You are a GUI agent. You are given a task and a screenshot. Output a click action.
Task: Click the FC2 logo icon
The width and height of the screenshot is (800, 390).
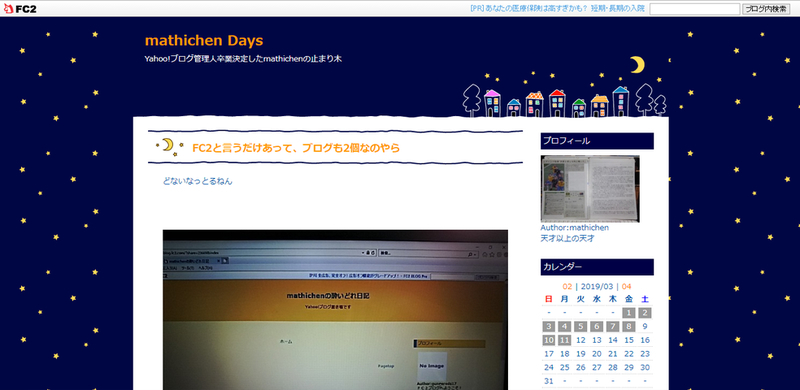point(20,9)
